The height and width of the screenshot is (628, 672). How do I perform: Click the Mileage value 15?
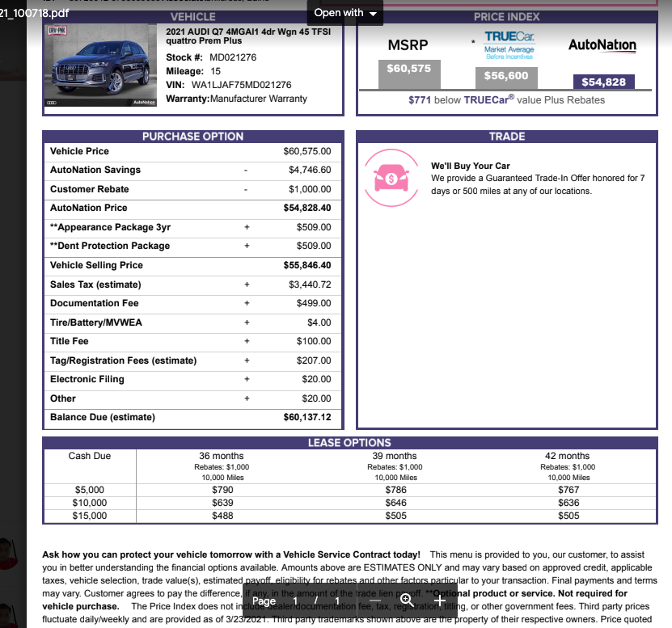[x=216, y=71]
